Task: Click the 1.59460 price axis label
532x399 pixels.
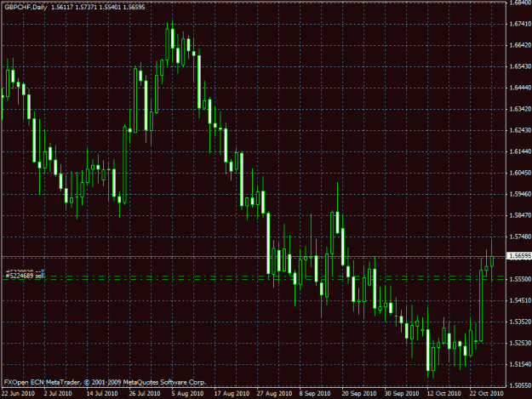Action: click(520, 194)
